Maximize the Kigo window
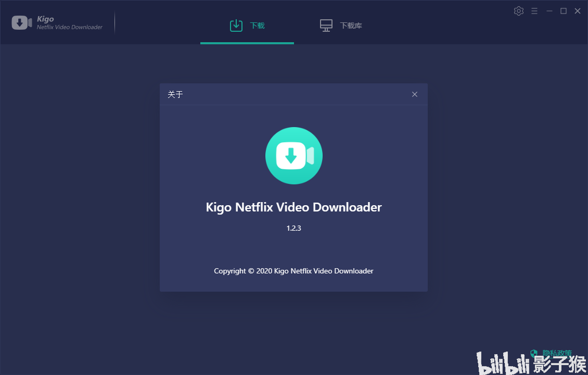This screenshot has height=375, width=588. (x=563, y=11)
